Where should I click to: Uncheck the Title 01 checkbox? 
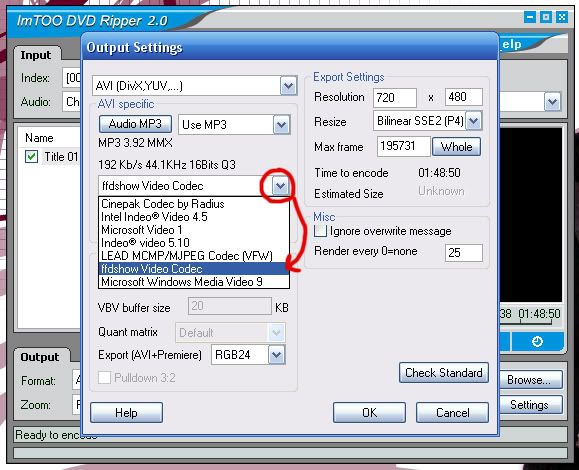31,157
